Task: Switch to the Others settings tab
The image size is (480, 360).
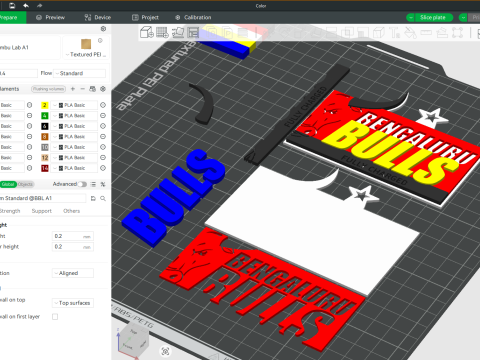Action: tap(72, 211)
